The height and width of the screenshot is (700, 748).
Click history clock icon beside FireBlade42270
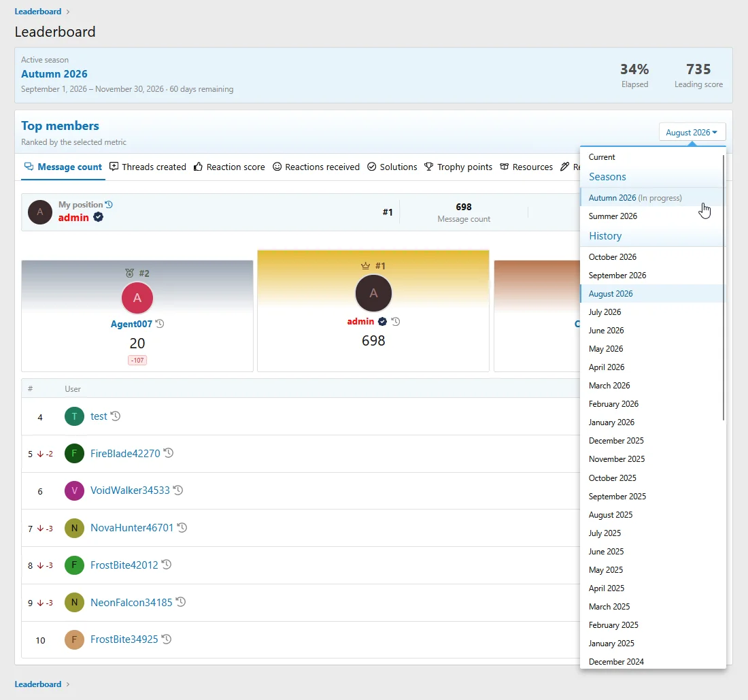pyautogui.click(x=169, y=453)
